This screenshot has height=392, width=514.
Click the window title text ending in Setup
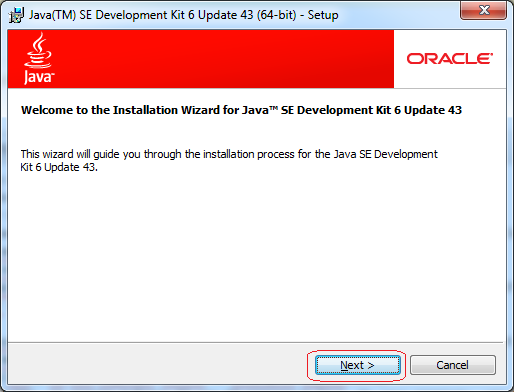pyautogui.click(x=184, y=15)
